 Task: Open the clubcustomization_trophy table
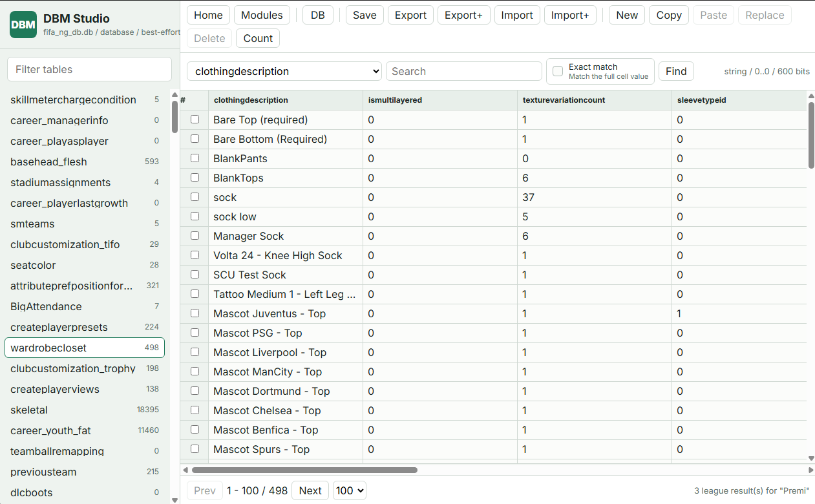[85, 368]
